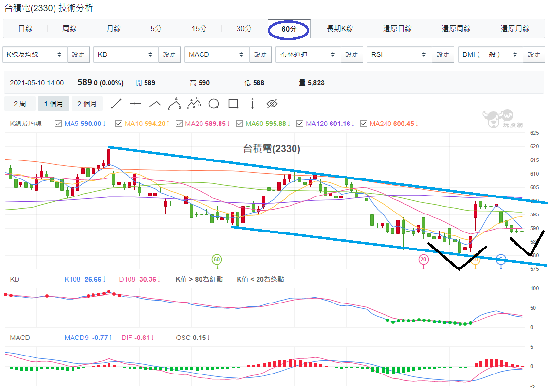Switch to the 60分 tab
This screenshot has width=551, height=392.
[289, 29]
